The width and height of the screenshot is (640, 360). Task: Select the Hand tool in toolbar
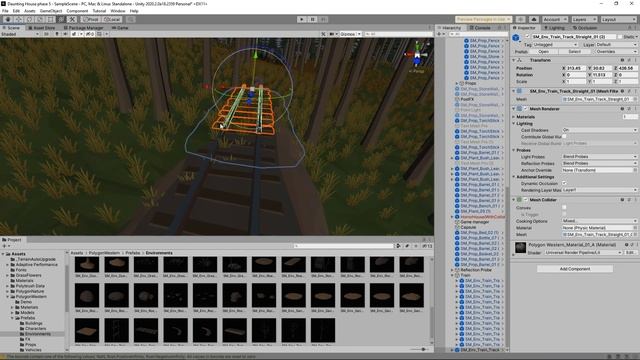8,19
